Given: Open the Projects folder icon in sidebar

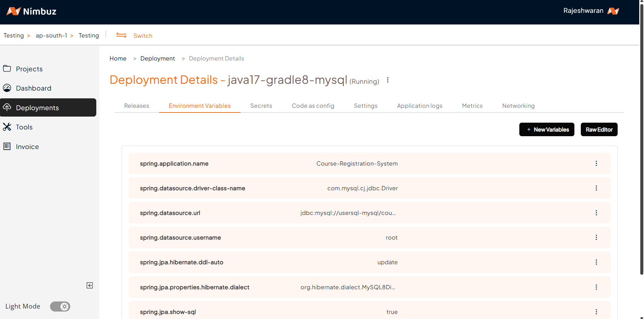Looking at the screenshot, I should [7, 69].
